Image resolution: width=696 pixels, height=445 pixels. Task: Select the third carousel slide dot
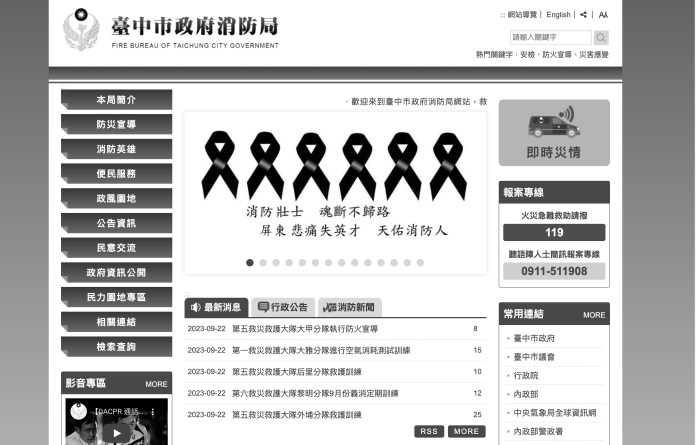coord(276,263)
